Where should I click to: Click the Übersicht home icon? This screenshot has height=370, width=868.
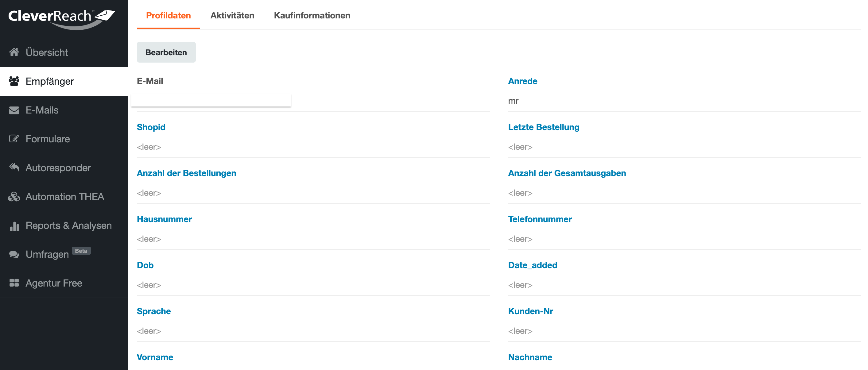point(14,52)
